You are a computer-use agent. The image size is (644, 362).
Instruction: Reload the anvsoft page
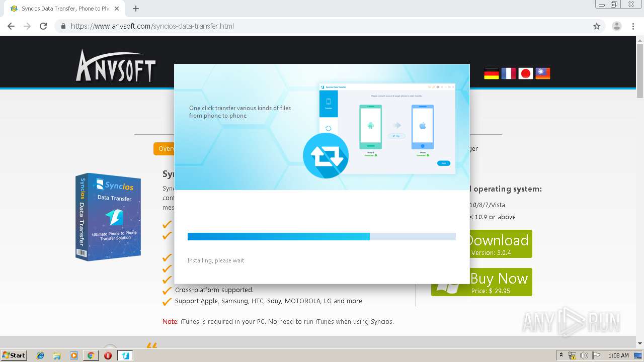coord(43,26)
